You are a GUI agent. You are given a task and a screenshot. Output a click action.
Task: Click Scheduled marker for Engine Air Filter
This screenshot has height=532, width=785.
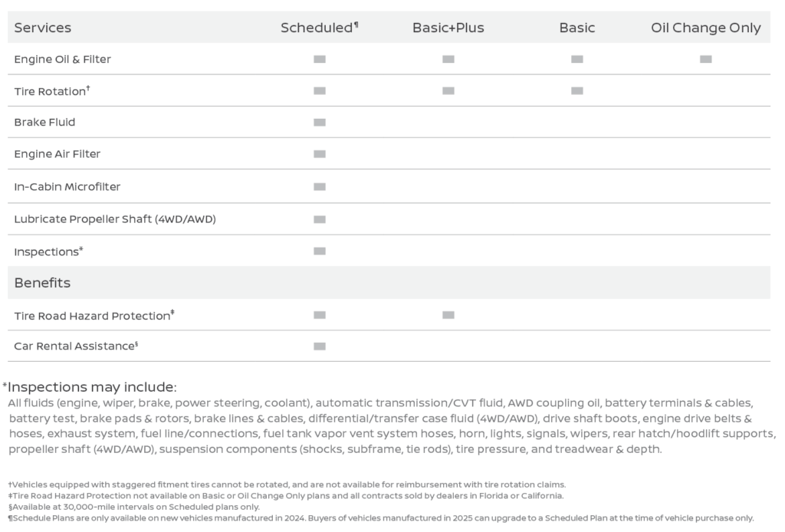[x=320, y=154]
